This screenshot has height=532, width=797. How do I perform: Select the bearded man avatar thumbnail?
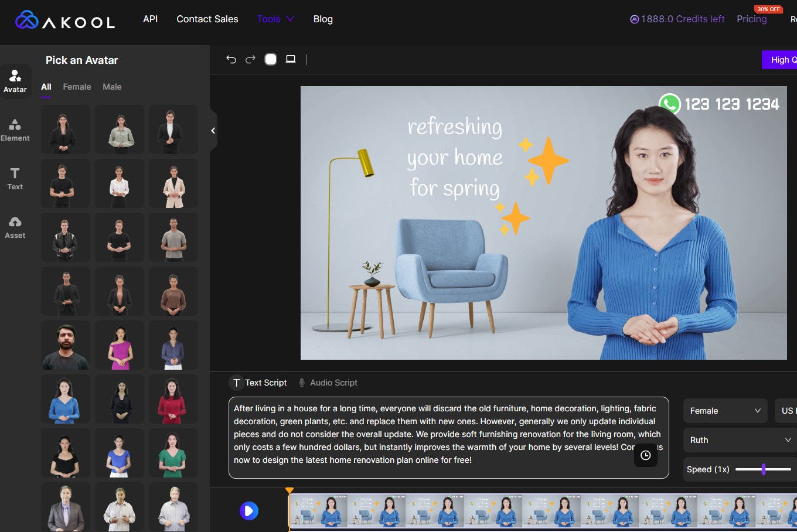coord(66,345)
